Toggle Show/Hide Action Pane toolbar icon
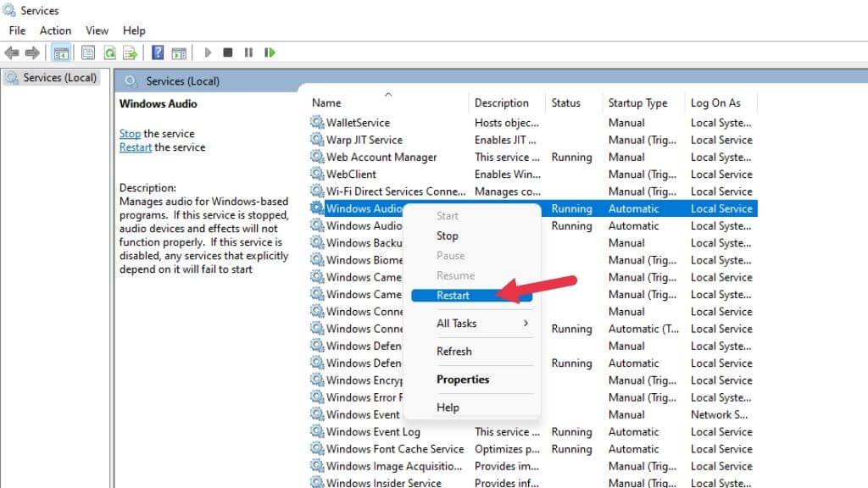868x488 pixels. pyautogui.click(x=179, y=53)
